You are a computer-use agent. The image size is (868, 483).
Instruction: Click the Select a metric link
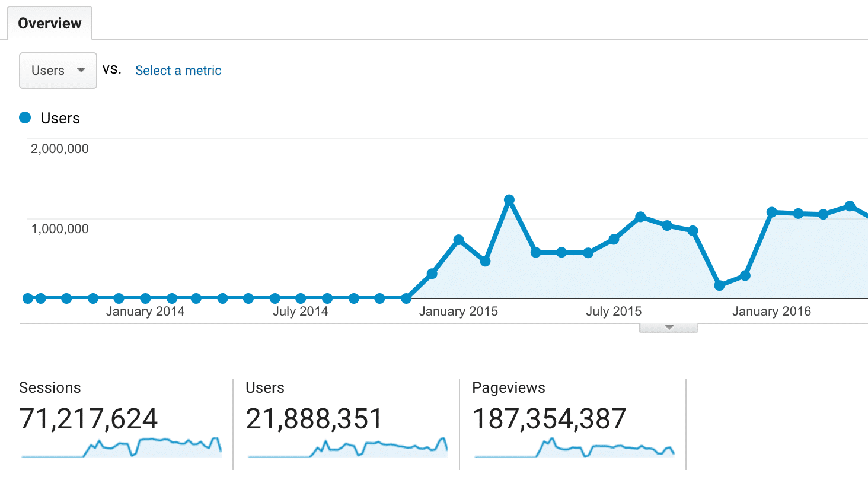(x=178, y=70)
